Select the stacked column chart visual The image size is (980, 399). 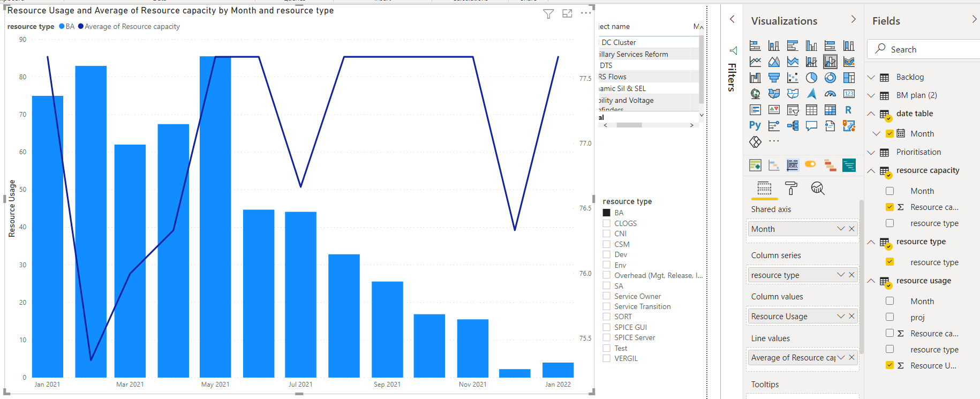point(774,46)
